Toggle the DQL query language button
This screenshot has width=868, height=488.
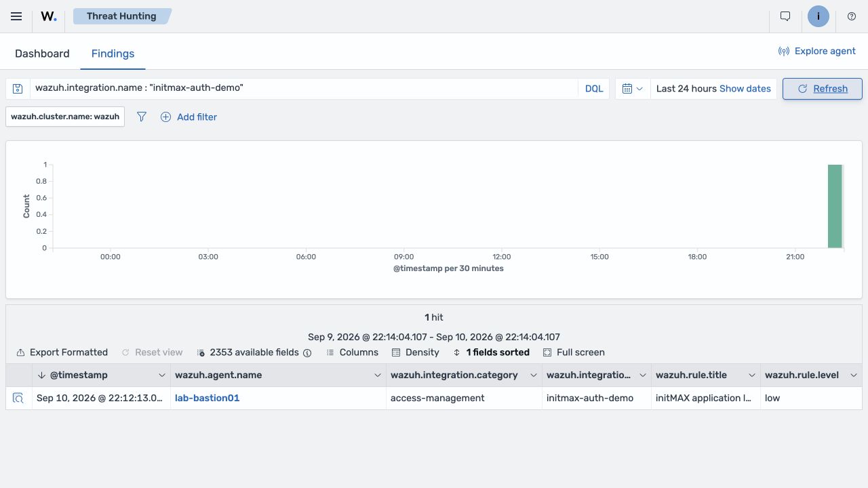pos(594,89)
